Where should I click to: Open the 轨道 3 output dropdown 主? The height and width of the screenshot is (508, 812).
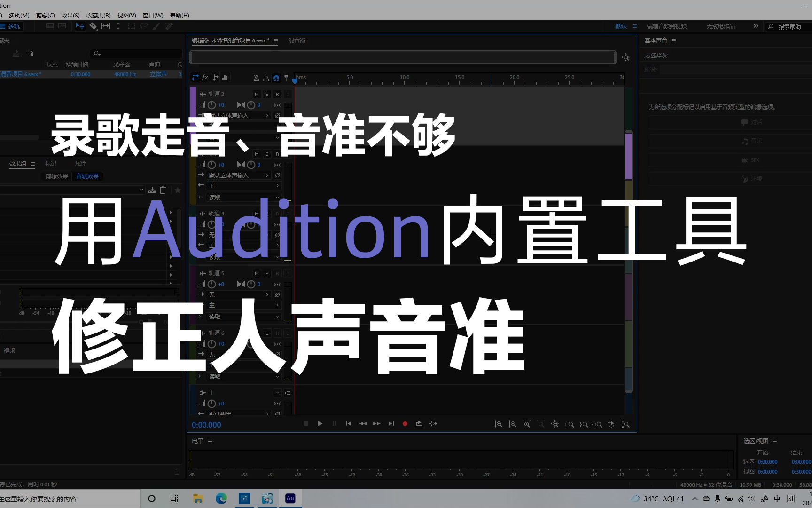point(244,186)
